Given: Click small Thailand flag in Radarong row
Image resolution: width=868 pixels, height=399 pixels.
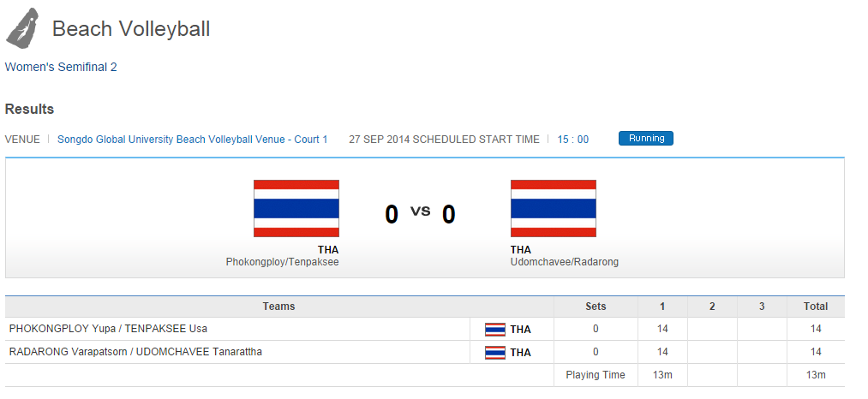Looking at the screenshot, I should coord(495,352).
